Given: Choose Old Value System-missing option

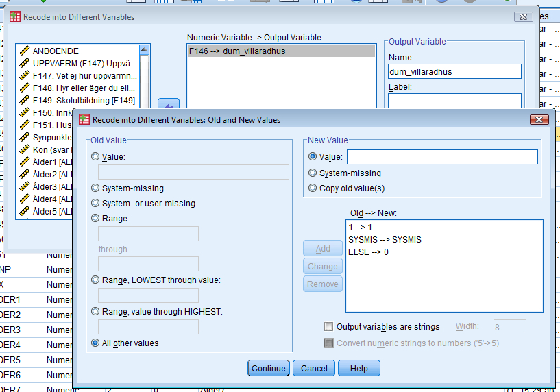Looking at the screenshot, I should (x=95, y=188).
